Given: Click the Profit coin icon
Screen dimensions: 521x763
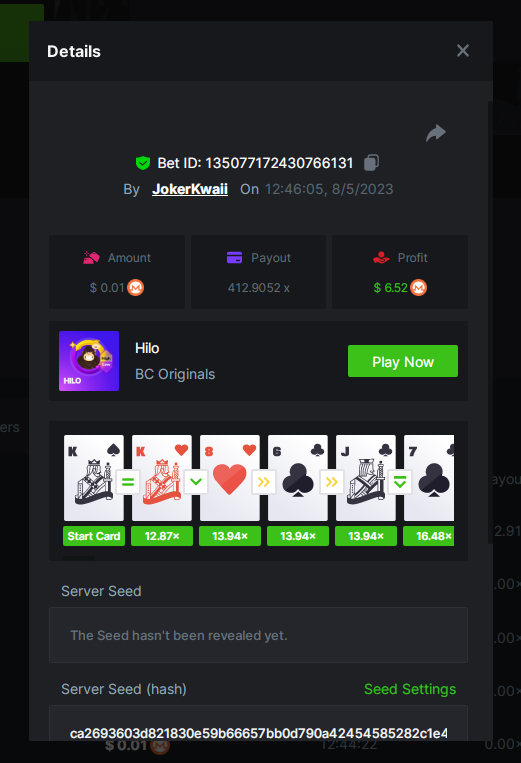Looking at the screenshot, I should [x=418, y=288].
